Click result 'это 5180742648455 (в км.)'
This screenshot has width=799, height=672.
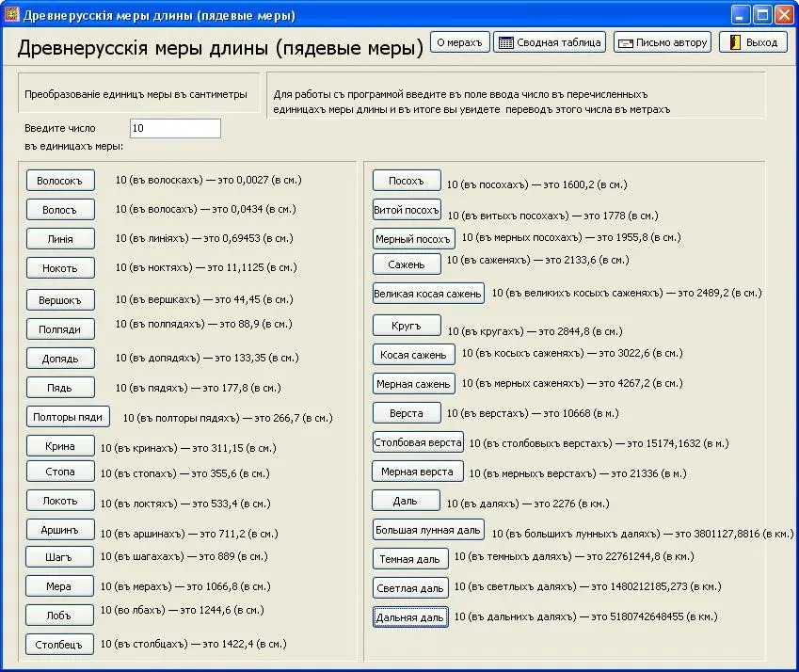[x=654, y=616]
